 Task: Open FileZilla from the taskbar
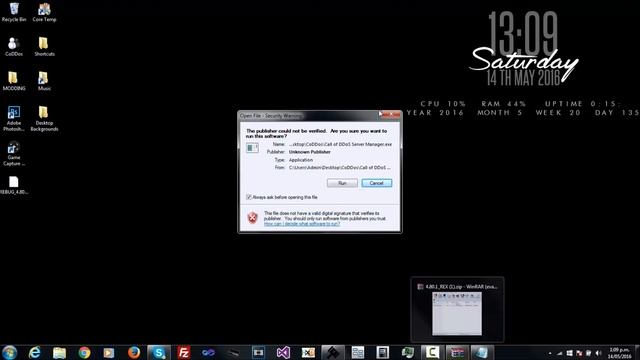tap(184, 352)
